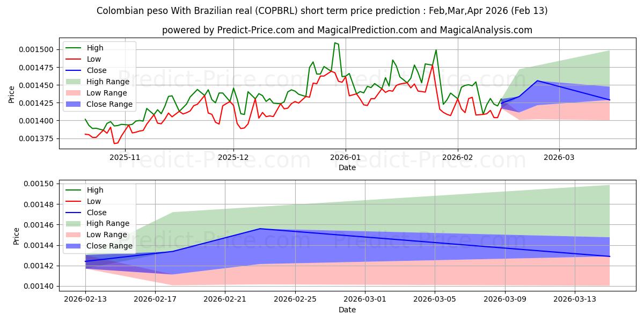The height and width of the screenshot is (322, 644).
Task: Click the 2026-02-25 date label on the bottom chart
Action: 295,299
